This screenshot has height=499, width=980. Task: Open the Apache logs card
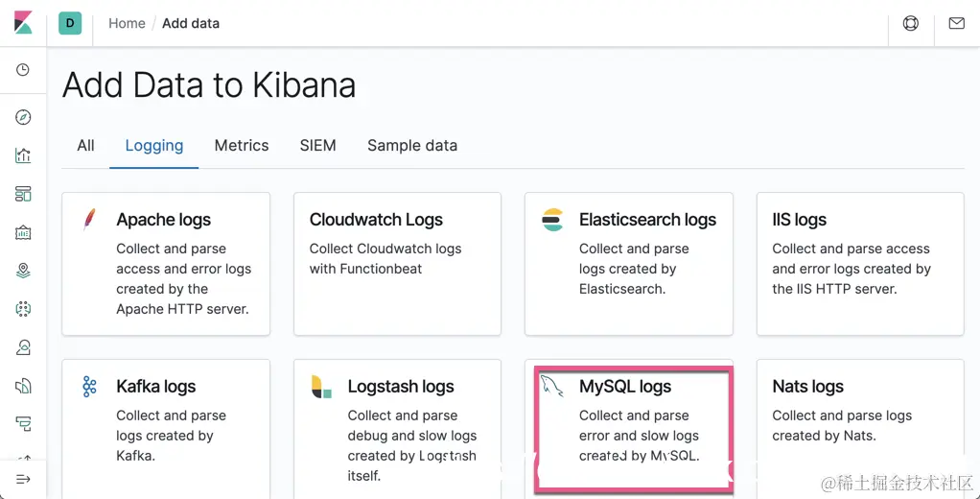click(166, 263)
